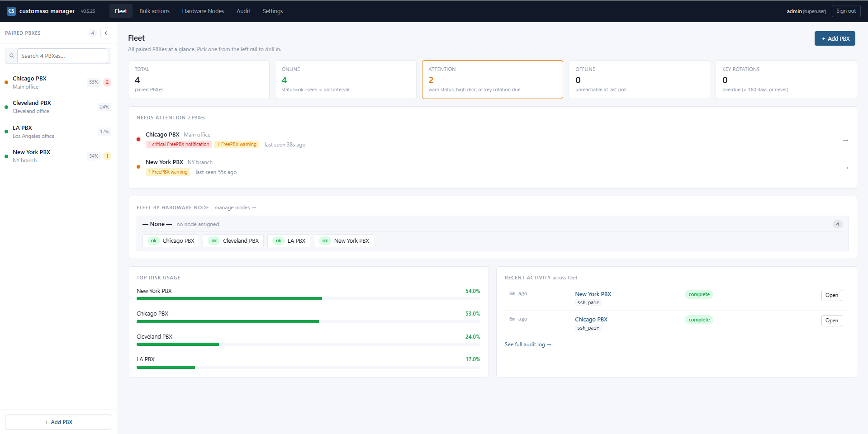Click the 17% disk badge for LA PBX
This screenshot has height=434, width=868.
pos(104,132)
